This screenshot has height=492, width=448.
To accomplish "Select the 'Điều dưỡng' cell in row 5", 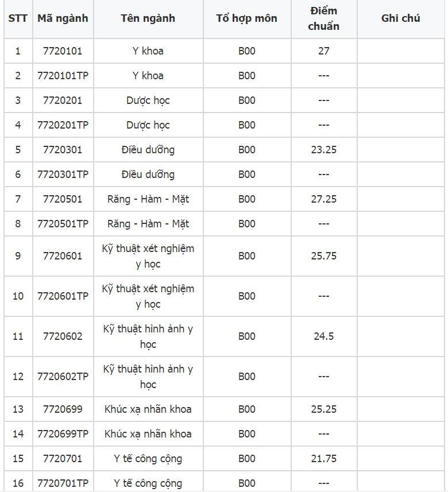I will (x=148, y=150).
